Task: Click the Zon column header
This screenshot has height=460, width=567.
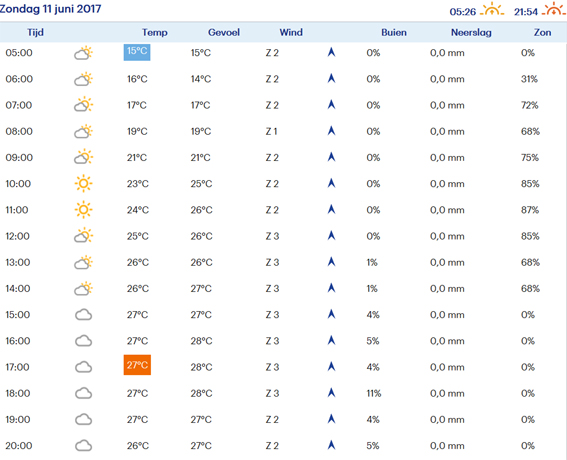Action: (x=542, y=33)
